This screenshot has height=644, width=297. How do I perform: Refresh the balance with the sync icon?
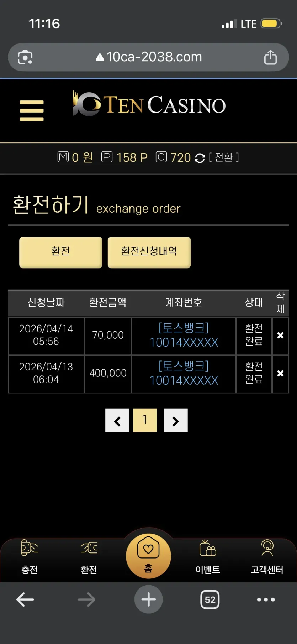coord(200,158)
